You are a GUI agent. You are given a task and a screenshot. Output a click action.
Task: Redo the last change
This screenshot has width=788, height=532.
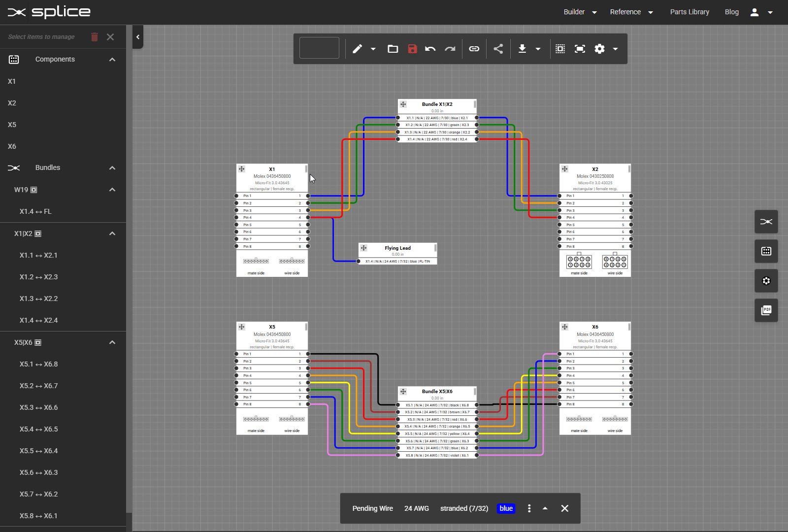tap(450, 48)
